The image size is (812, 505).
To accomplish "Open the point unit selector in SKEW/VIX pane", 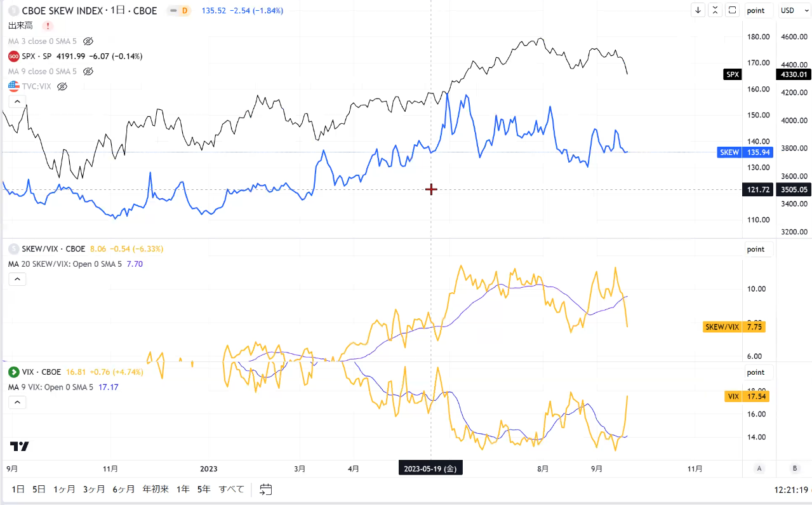I will [759, 249].
